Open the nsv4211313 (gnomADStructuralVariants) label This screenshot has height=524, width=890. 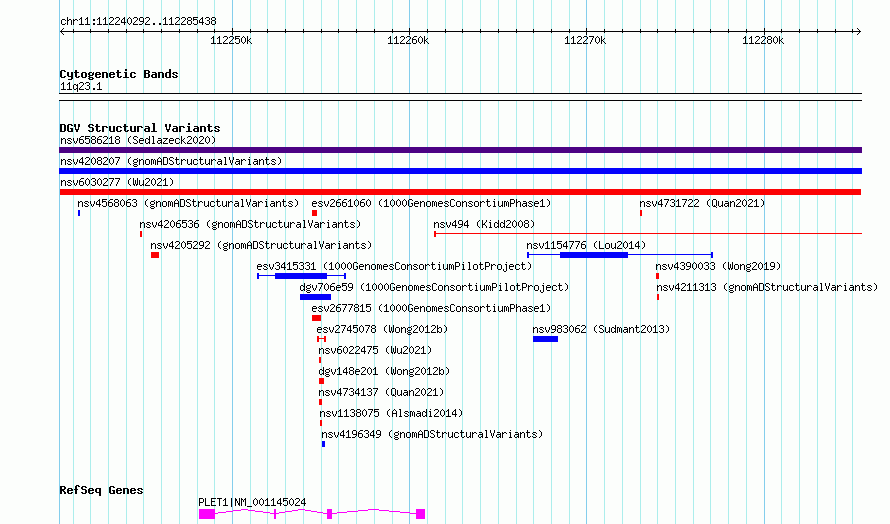click(x=767, y=287)
